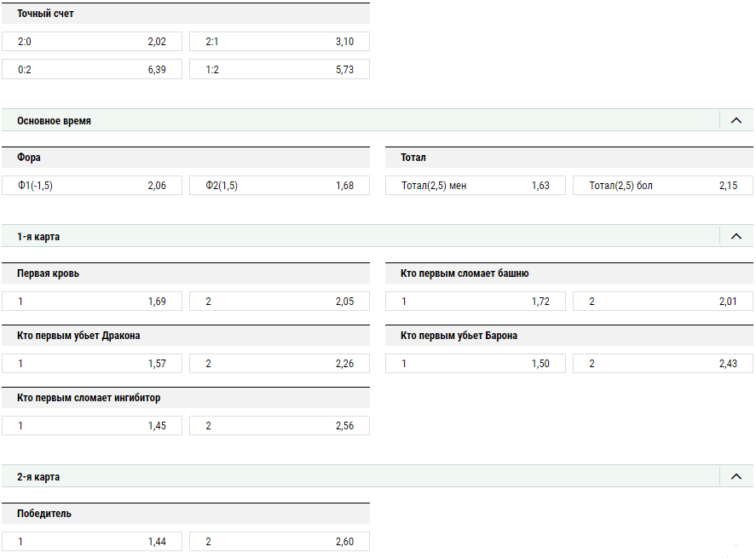Pick exact score 2:0 at odds 2,02
This screenshot has height=558, width=756.
click(x=92, y=42)
